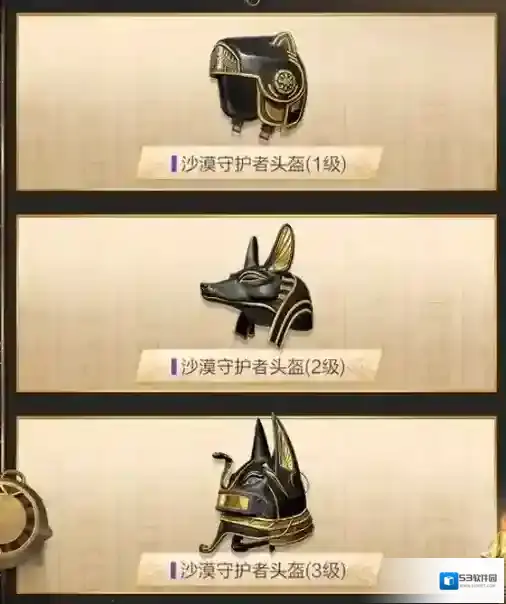506x604 pixels.
Task: Click the gold visor band on level 3 helmet
Action: 234,502
